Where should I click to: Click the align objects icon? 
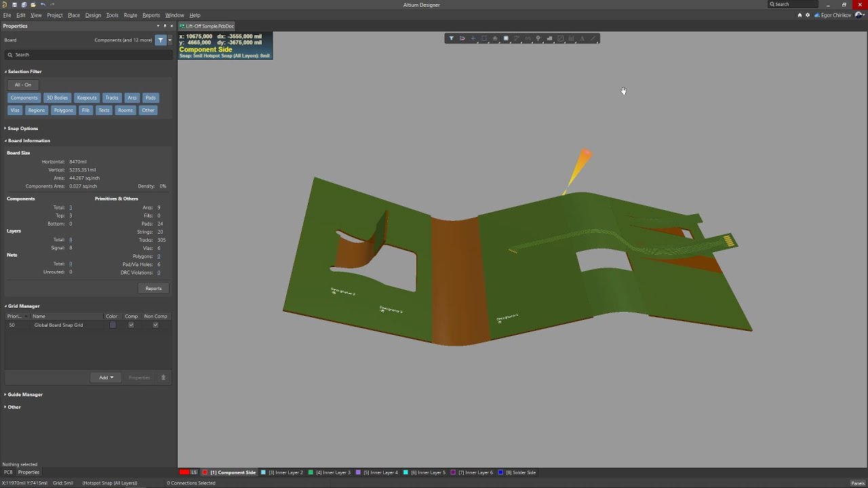click(x=494, y=39)
